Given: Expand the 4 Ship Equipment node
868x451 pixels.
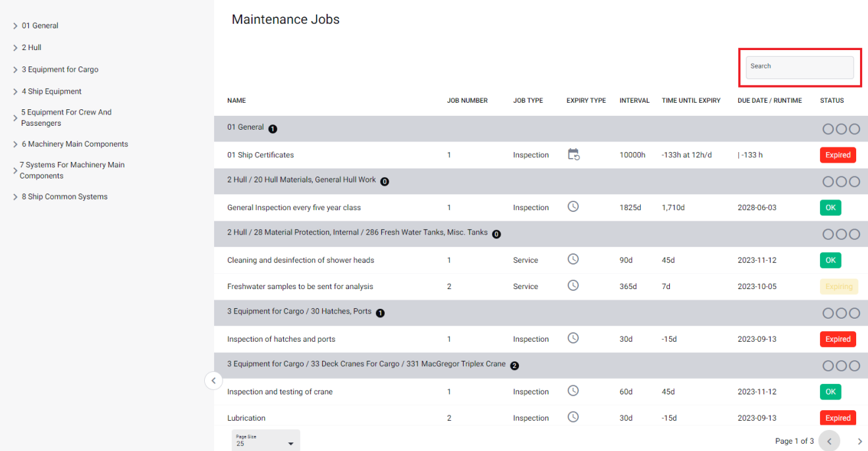Looking at the screenshot, I should [15, 92].
